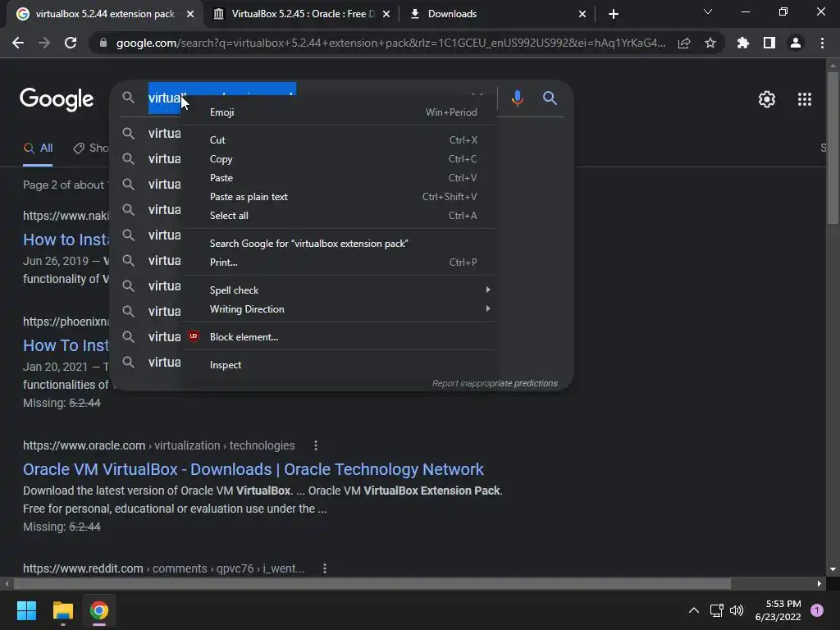
Task: Open File Explorer from taskbar
Action: point(62,610)
